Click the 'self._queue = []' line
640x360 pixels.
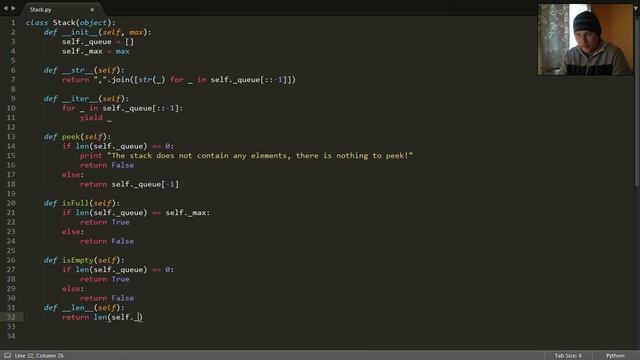tap(98, 42)
